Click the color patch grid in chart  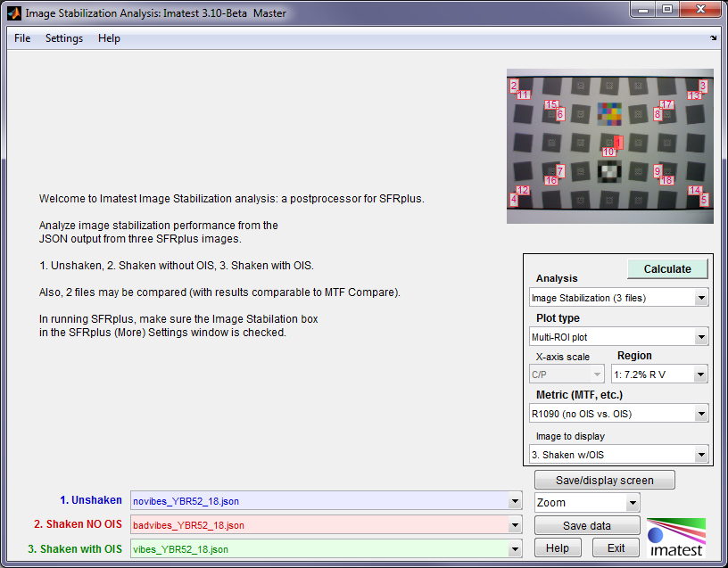point(610,111)
